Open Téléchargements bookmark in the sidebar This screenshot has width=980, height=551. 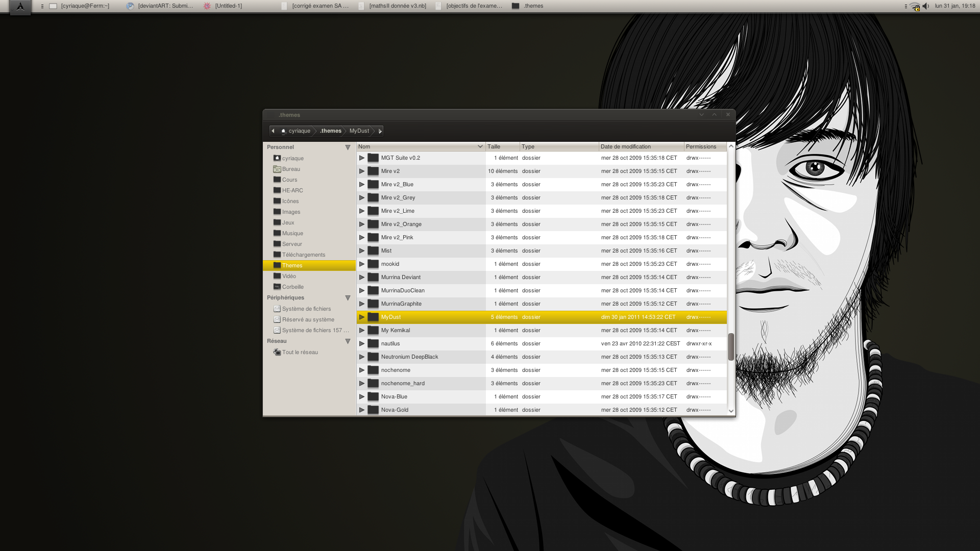click(309, 255)
